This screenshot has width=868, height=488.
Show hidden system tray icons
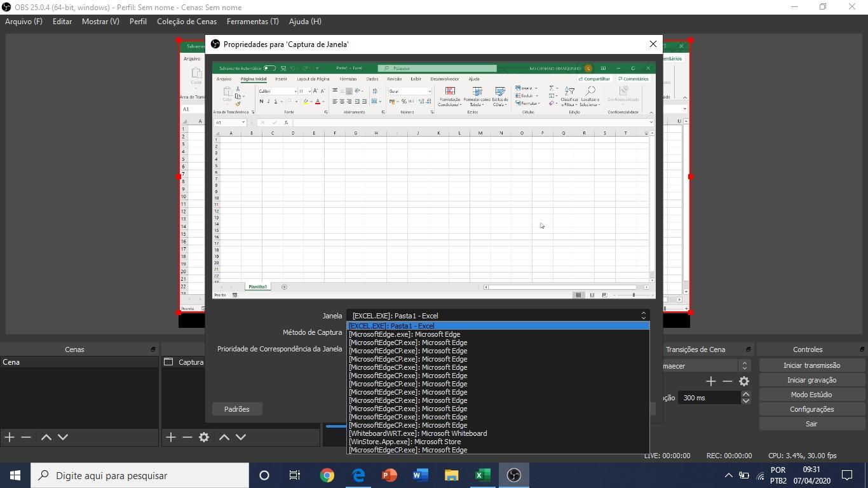[728, 475]
